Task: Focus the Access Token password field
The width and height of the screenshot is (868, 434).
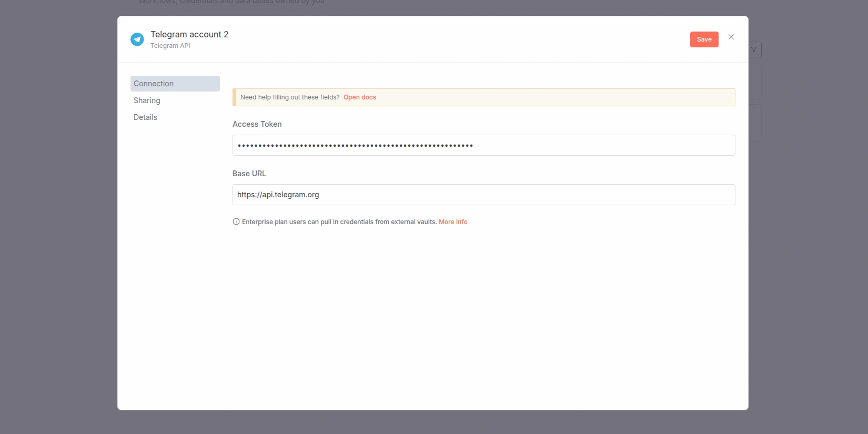Action: (x=483, y=145)
